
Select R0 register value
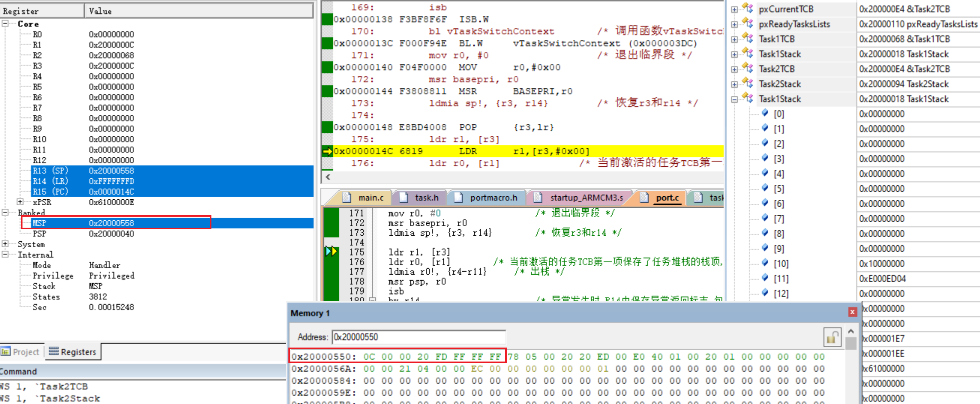(x=111, y=34)
